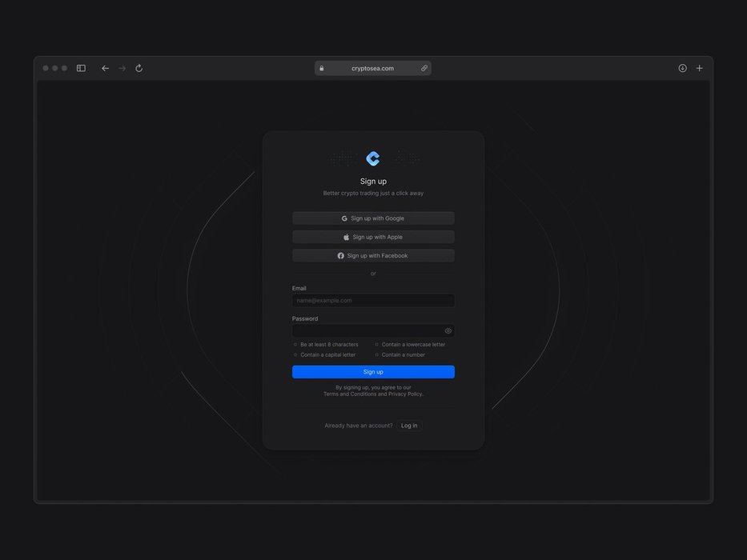This screenshot has width=747, height=560.
Task: Show password using the eye icon
Action: (448, 330)
